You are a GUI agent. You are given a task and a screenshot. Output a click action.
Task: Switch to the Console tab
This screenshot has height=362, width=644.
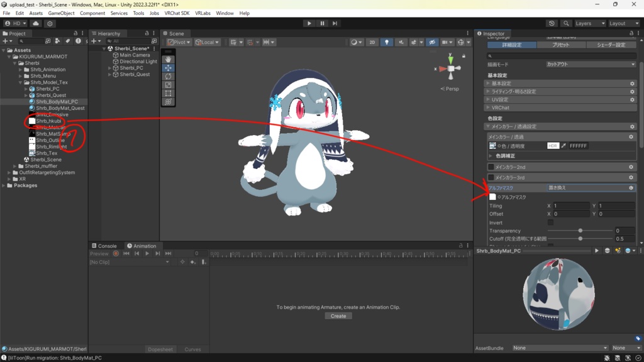(x=104, y=246)
